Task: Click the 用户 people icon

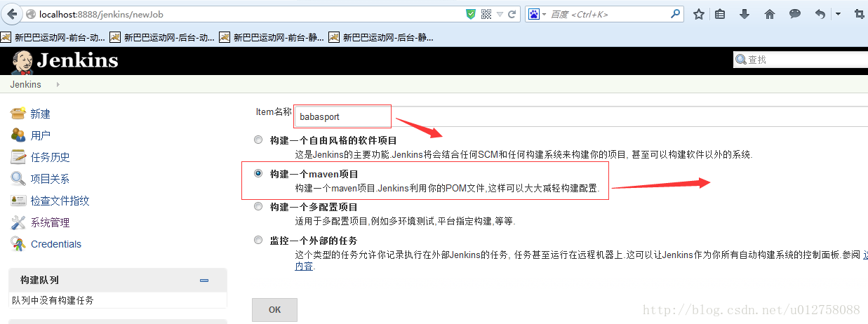Action: coord(18,135)
